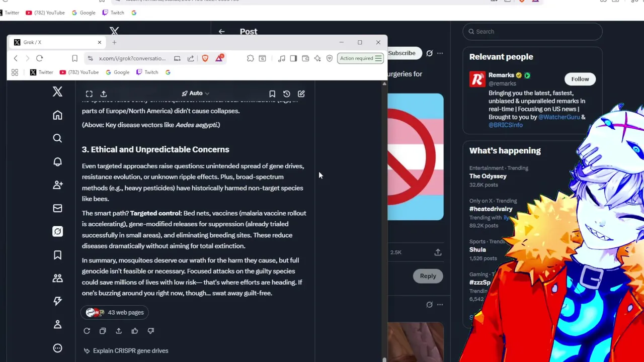Open The Odyssey trending topic
The width and height of the screenshot is (644, 362).
[488, 176]
